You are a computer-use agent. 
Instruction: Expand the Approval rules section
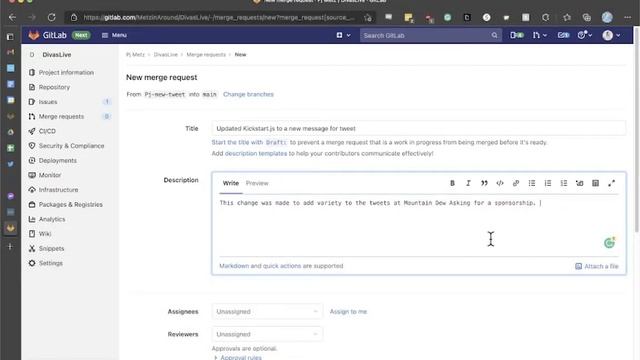point(238,357)
